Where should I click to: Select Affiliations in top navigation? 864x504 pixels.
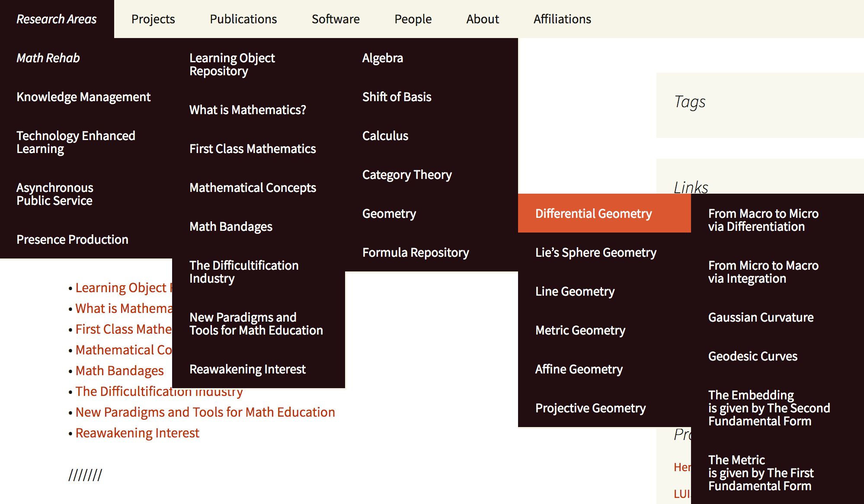tap(562, 19)
